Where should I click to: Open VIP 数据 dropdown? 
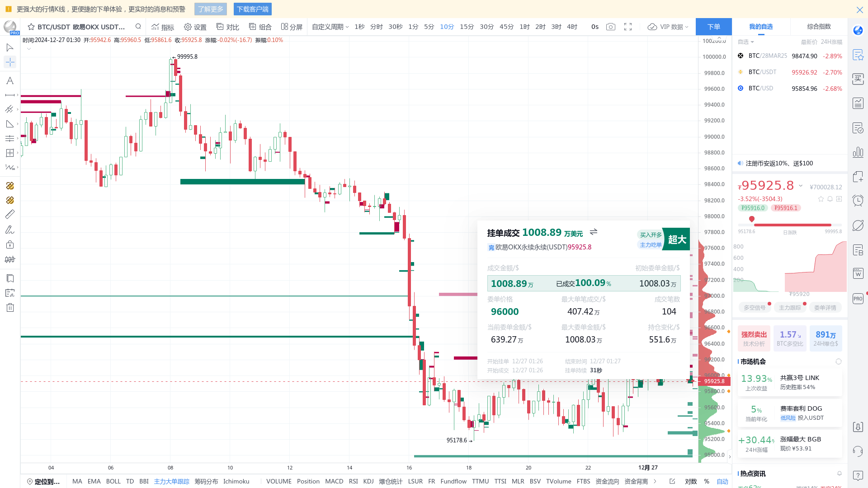pos(668,27)
